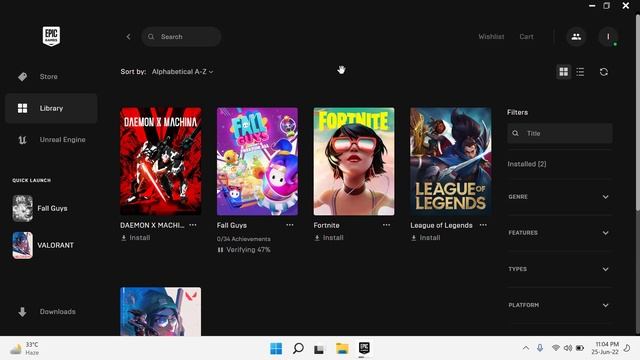This screenshot has width=640, height=360.
Task: Click the library vertical scrollbar
Action: coord(638,114)
